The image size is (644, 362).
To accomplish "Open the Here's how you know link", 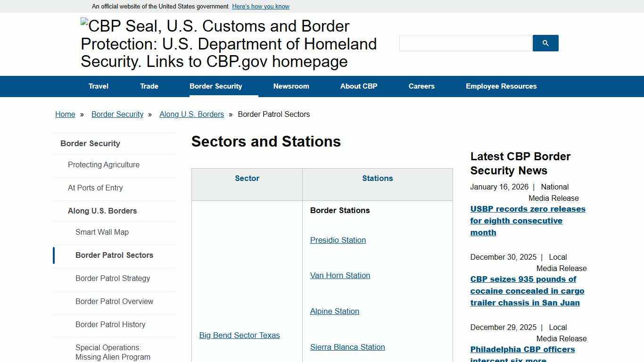I will (260, 6).
